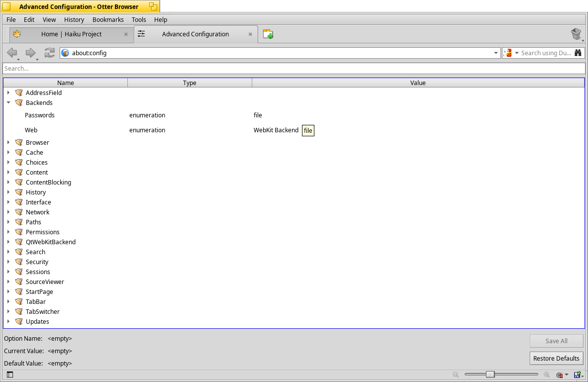This screenshot has height=382, width=588.
Task: Close the Home | Haiku Project tab
Action: click(126, 34)
